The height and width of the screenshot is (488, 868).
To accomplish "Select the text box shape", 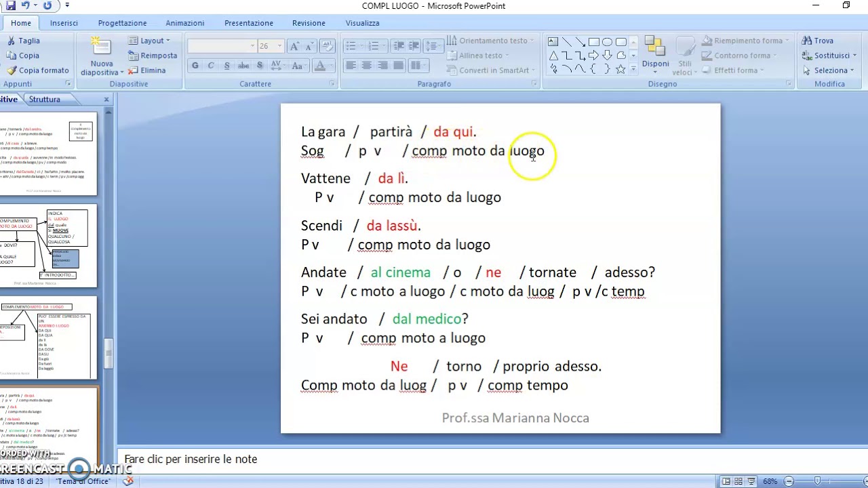I will (553, 42).
